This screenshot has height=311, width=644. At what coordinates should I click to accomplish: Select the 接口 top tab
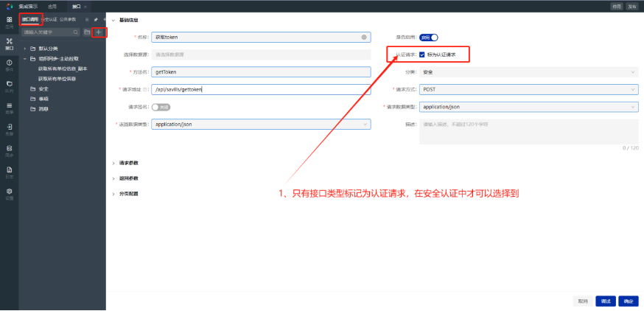point(76,7)
